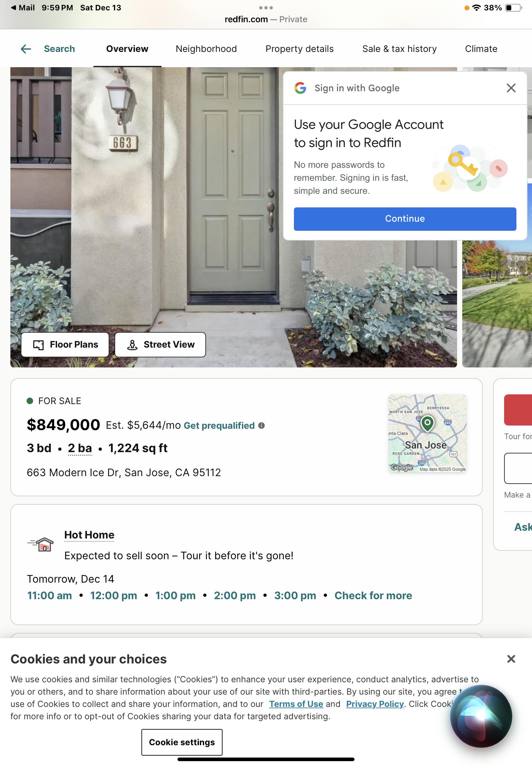Image resolution: width=532 pixels, height=766 pixels.
Task: Open the Sale & tax history tab
Action: coord(399,49)
